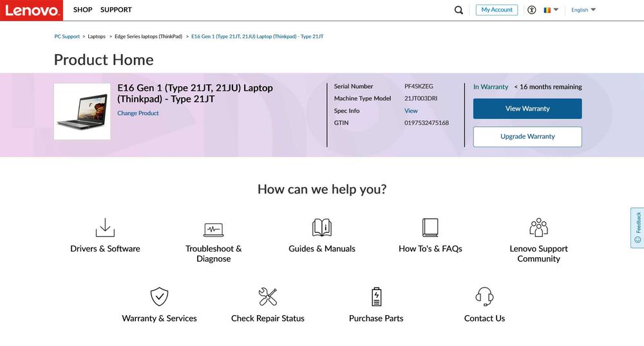Click the Product Home heading

(x=104, y=60)
